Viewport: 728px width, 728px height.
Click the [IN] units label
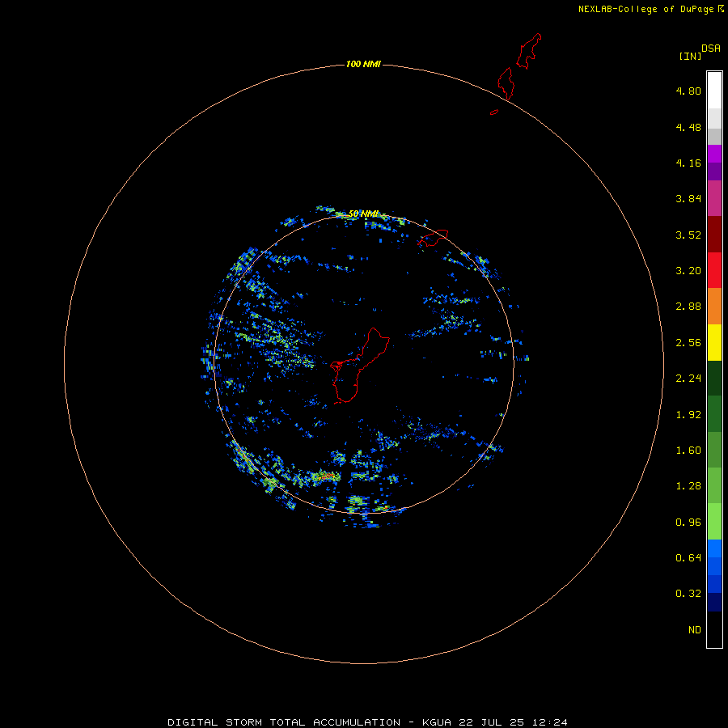click(690, 56)
